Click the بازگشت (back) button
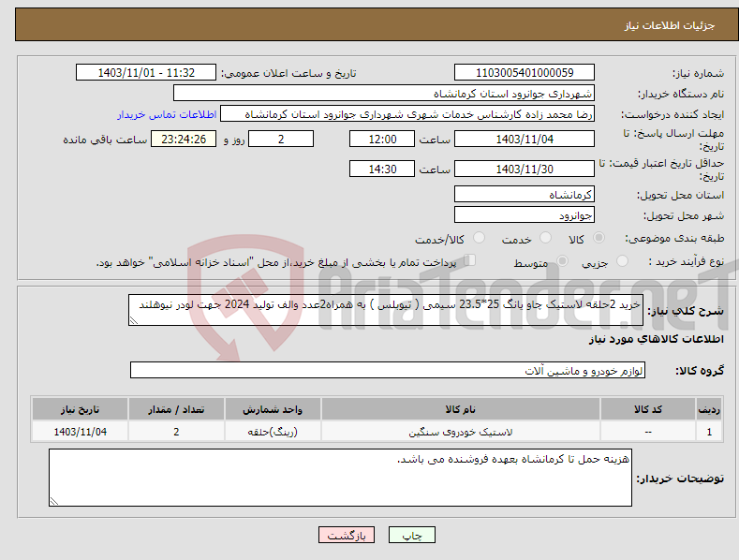This screenshot has width=739, height=560. [347, 535]
